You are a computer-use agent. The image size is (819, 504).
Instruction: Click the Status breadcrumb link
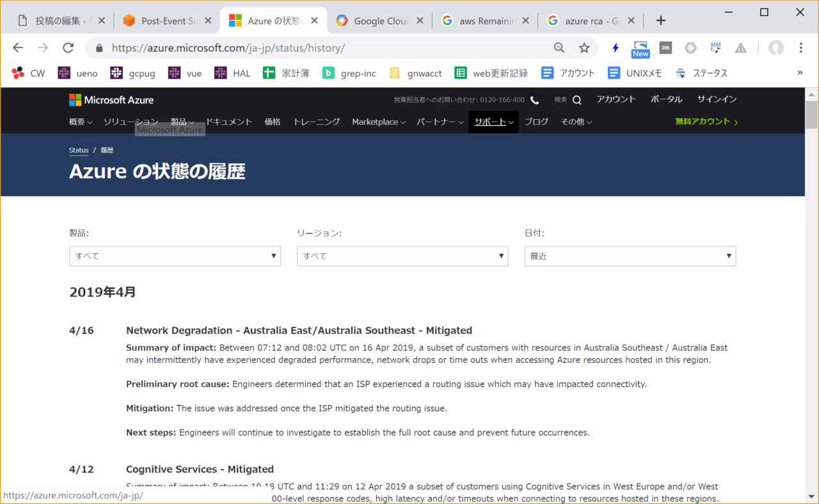(79, 150)
